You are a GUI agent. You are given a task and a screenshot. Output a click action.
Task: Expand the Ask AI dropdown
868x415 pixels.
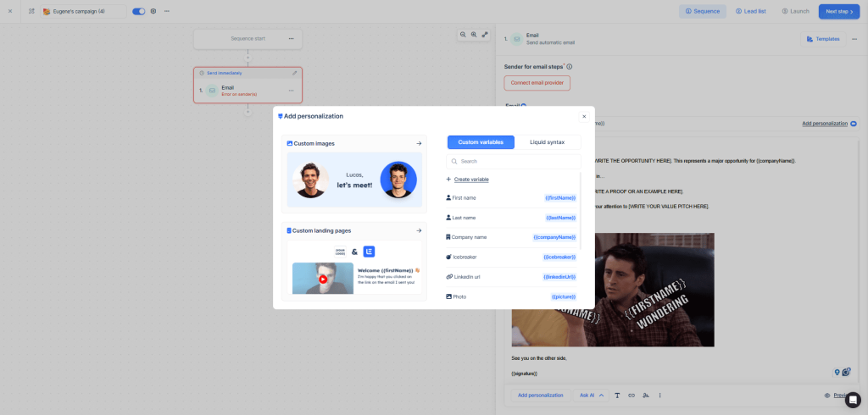591,395
